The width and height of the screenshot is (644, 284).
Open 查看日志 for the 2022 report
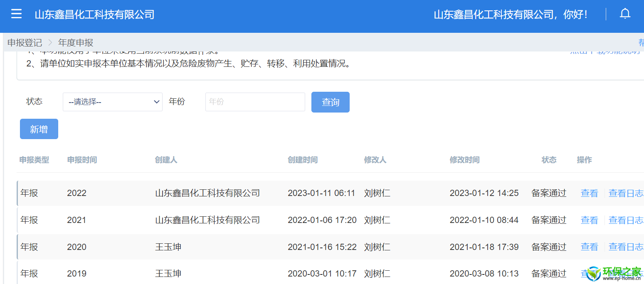626,193
